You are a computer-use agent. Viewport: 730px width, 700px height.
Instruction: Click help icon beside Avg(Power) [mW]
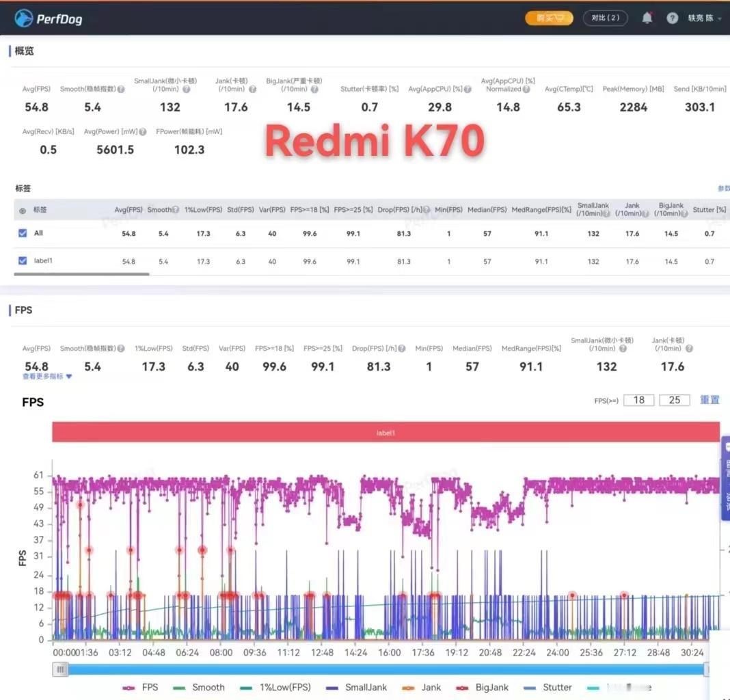pos(143,132)
